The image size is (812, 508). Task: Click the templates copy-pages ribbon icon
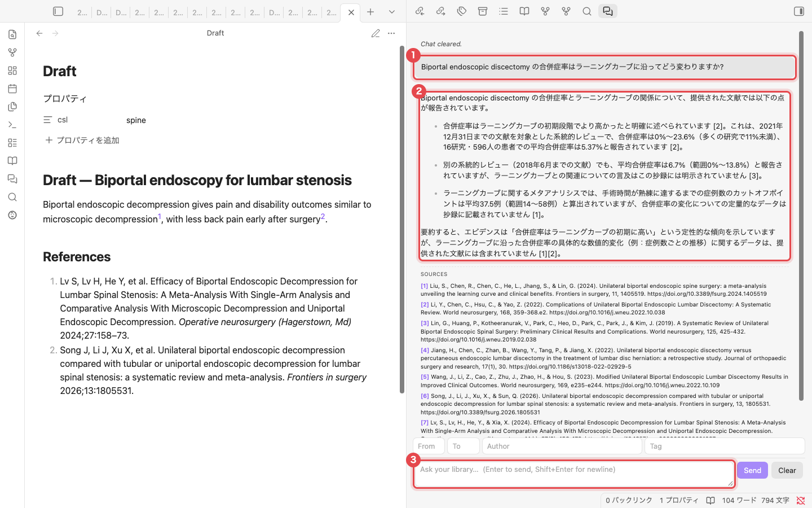(12, 107)
